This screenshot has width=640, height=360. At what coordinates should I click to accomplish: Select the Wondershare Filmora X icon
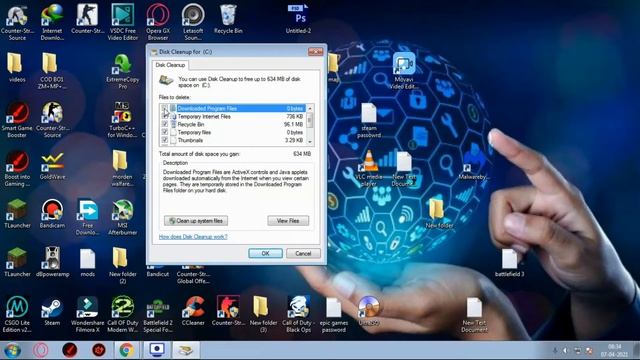87,314
